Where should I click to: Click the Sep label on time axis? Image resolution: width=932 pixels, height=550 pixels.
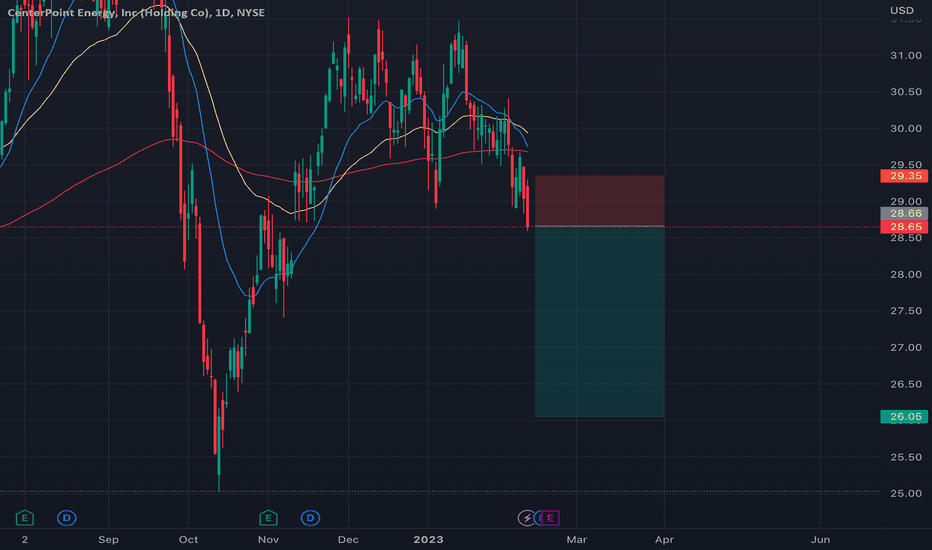click(108, 540)
